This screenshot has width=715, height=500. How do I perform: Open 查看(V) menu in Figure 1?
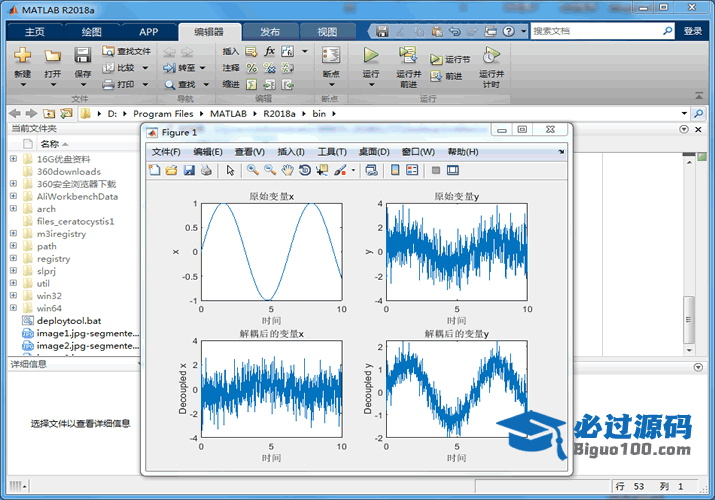(250, 152)
